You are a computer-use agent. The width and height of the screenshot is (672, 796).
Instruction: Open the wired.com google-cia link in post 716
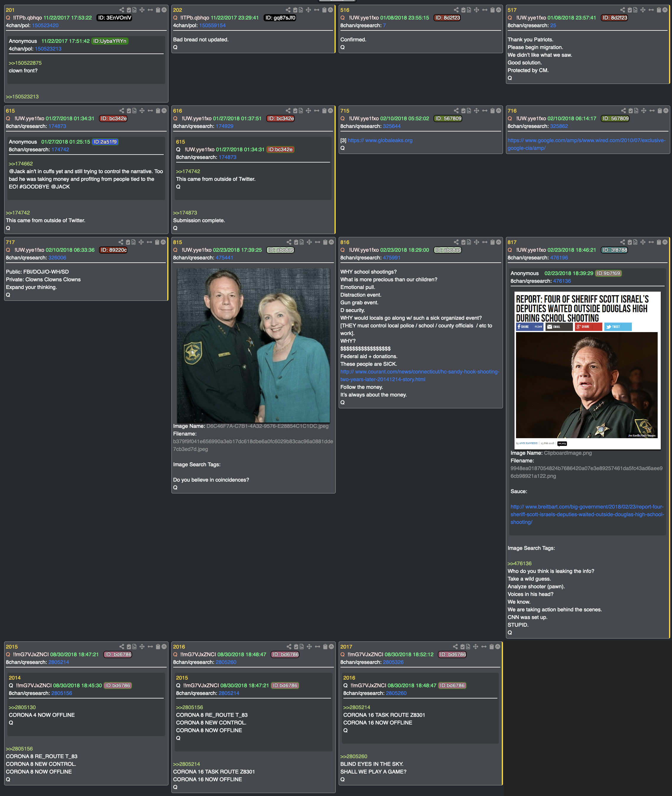pyautogui.click(x=586, y=144)
